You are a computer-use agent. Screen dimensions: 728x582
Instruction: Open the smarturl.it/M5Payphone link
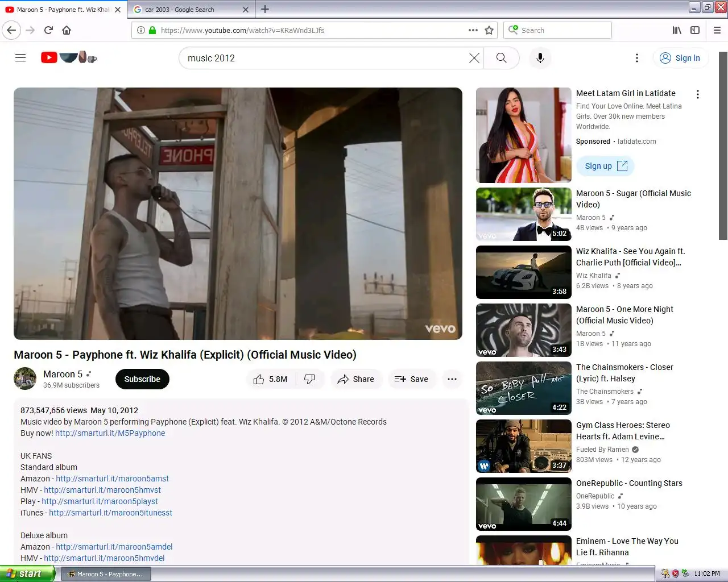tap(110, 433)
